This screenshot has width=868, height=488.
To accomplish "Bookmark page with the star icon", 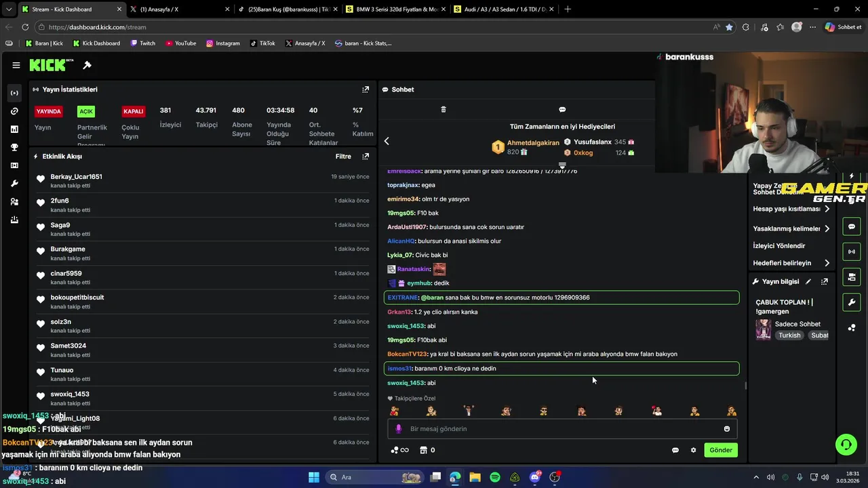I will pos(729,27).
